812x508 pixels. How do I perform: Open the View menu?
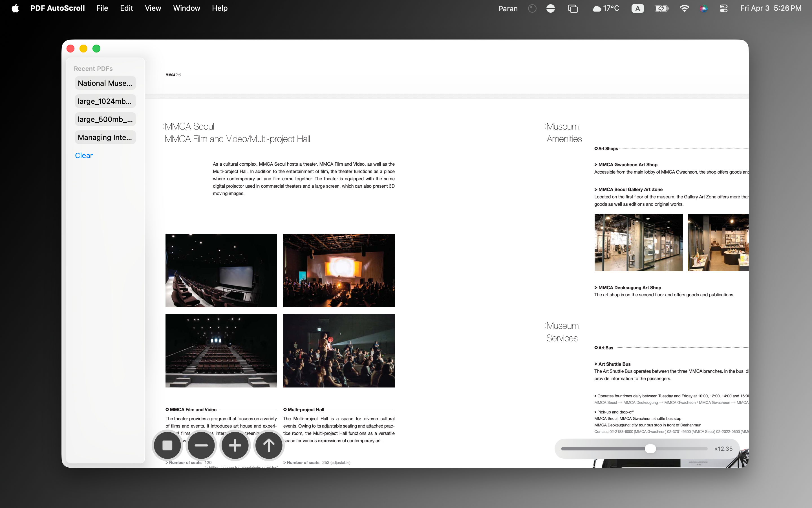[x=153, y=8]
